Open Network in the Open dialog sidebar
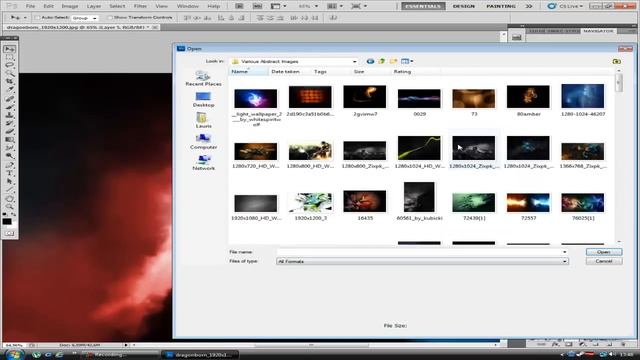This screenshot has height=360, width=640. point(203,162)
